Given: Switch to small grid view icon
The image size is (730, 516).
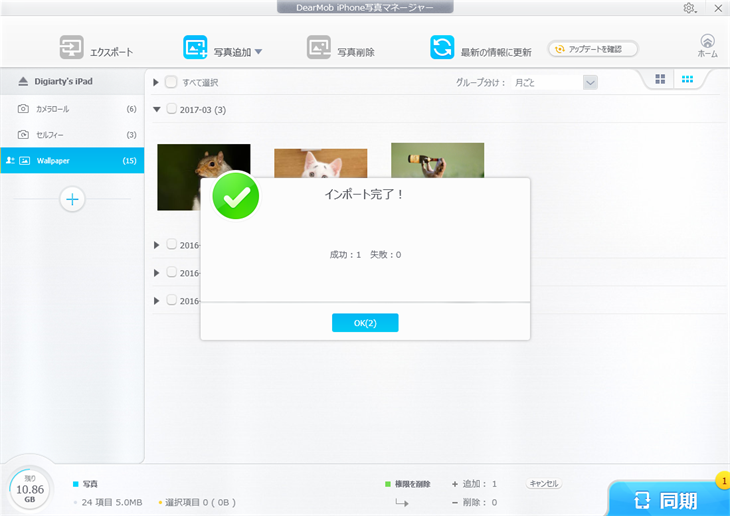Looking at the screenshot, I should click(x=688, y=80).
